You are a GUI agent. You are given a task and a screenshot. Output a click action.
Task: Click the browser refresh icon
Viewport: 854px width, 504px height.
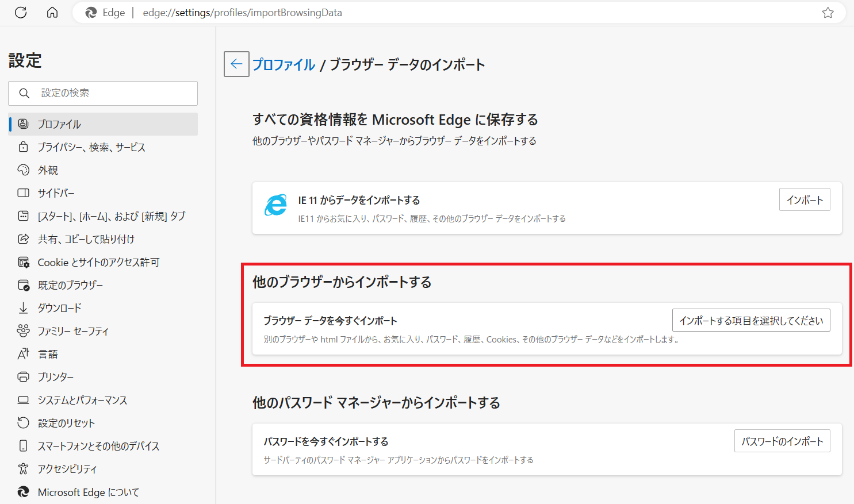tap(21, 12)
